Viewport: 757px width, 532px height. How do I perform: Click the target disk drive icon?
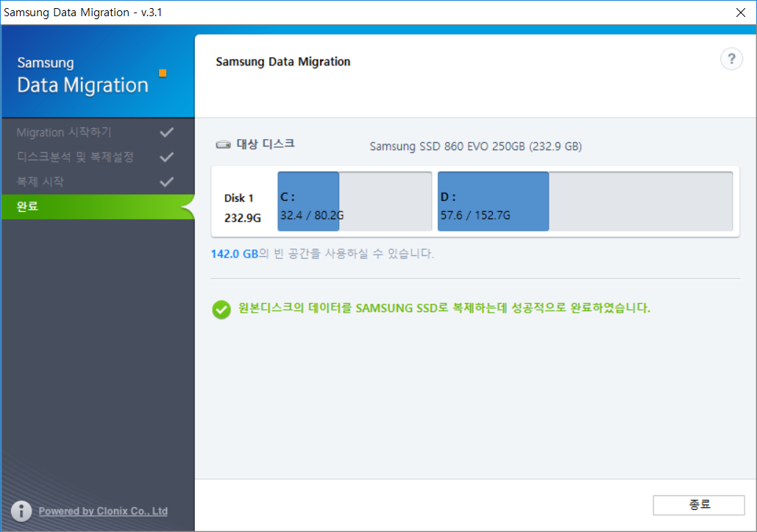[x=223, y=144]
